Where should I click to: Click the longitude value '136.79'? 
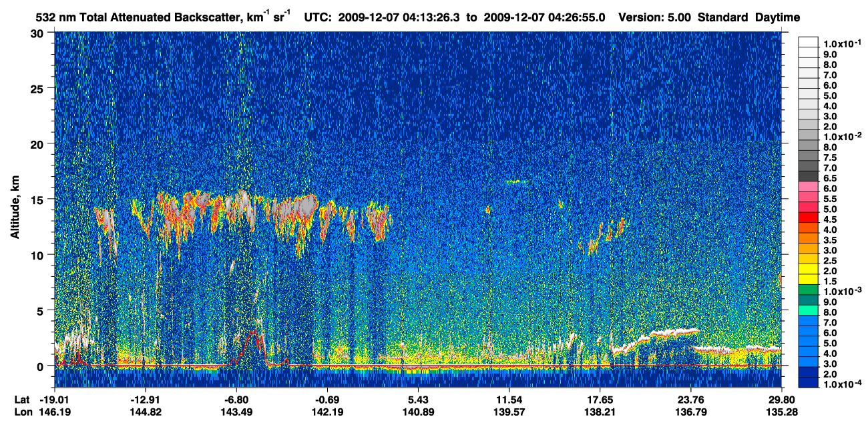[x=691, y=412]
